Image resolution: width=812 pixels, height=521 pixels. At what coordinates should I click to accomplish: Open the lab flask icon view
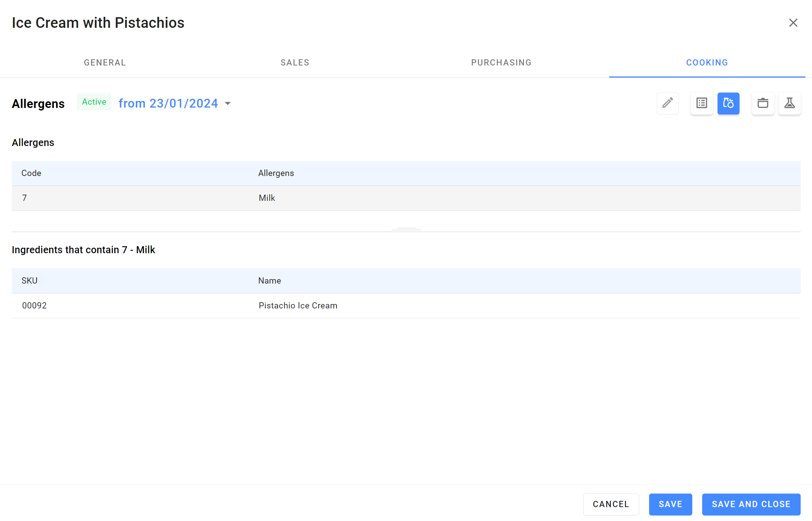[x=789, y=103]
